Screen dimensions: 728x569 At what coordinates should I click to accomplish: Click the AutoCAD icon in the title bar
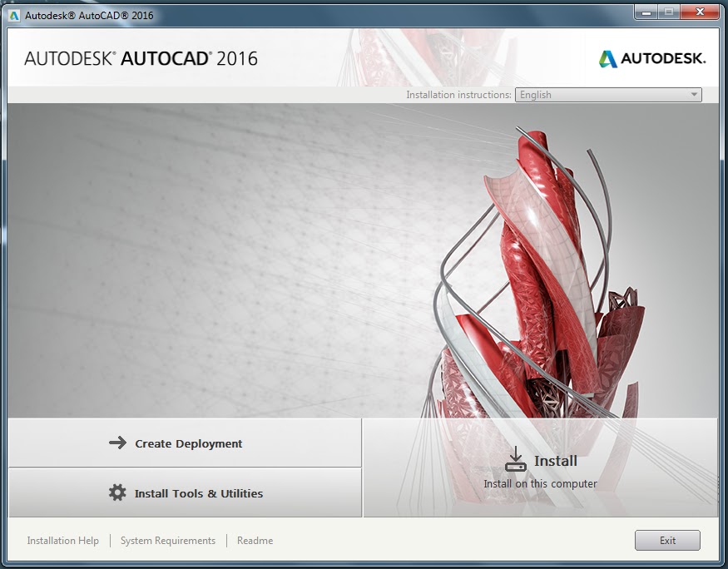click(14, 16)
